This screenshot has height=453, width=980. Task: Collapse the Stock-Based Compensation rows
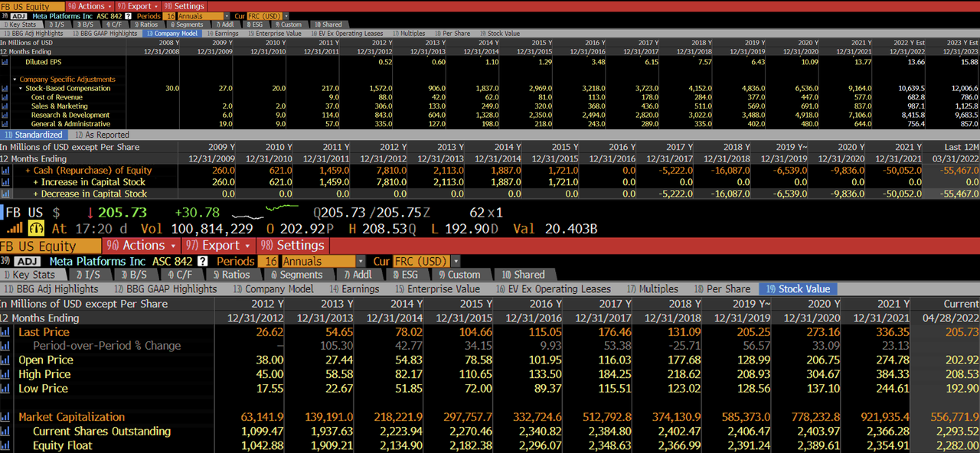[x=21, y=89]
